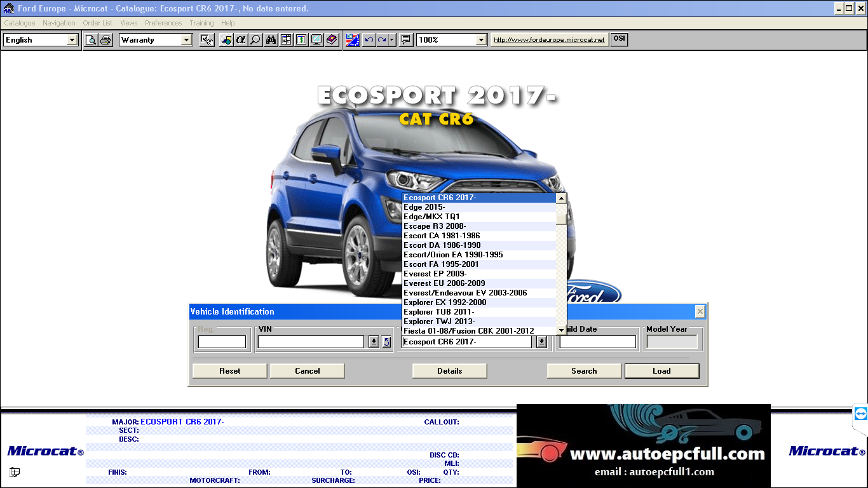Click the Details button
Screen dimensions: 868x488
point(450,371)
